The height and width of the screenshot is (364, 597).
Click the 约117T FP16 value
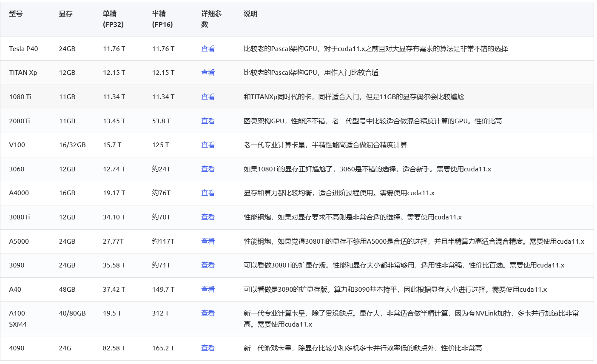[x=163, y=242]
